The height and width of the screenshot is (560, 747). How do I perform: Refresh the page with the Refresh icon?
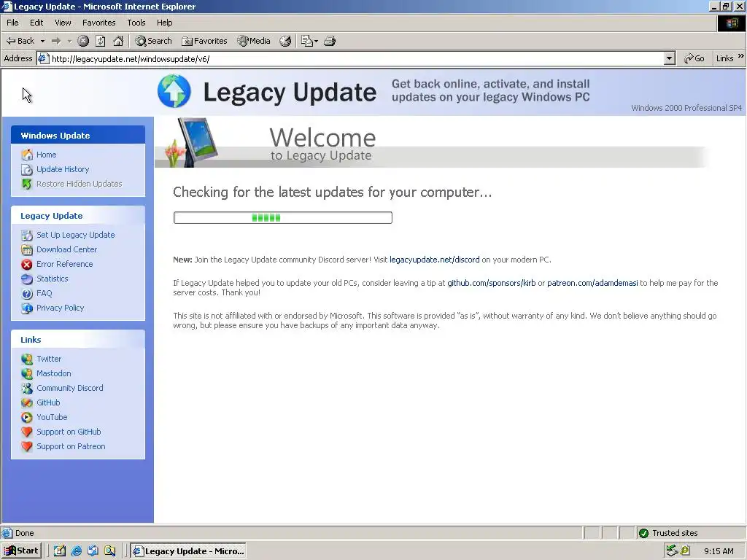point(101,41)
